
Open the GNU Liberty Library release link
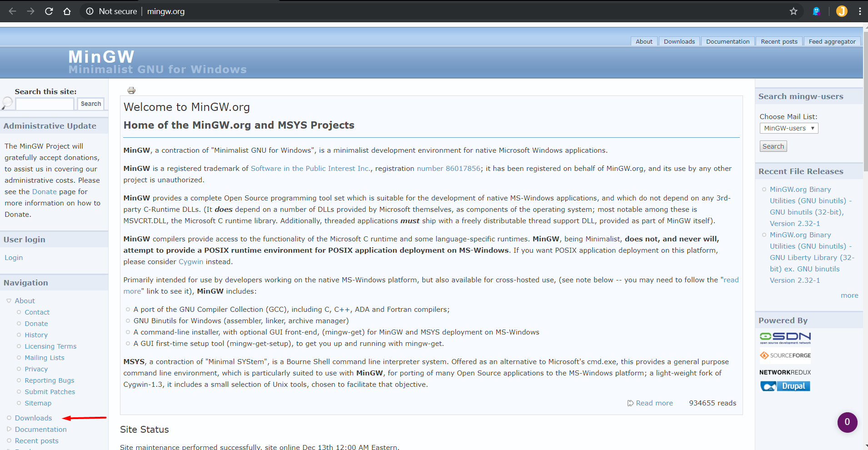point(812,258)
